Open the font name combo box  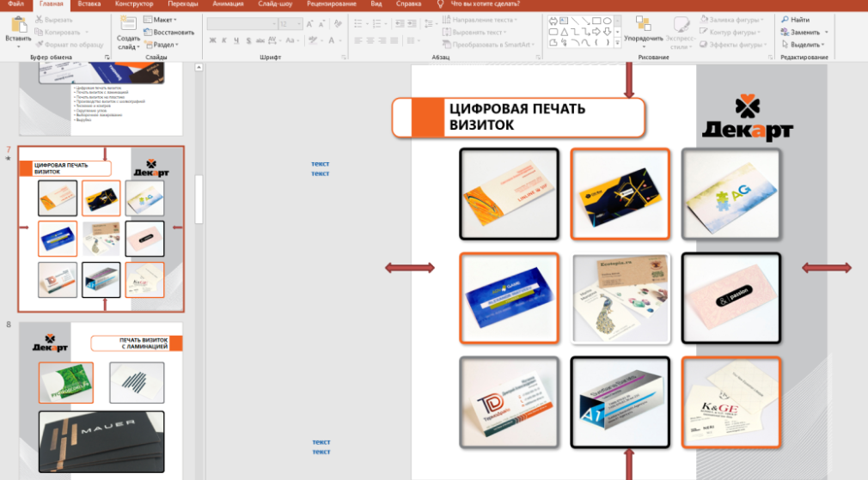point(241,24)
